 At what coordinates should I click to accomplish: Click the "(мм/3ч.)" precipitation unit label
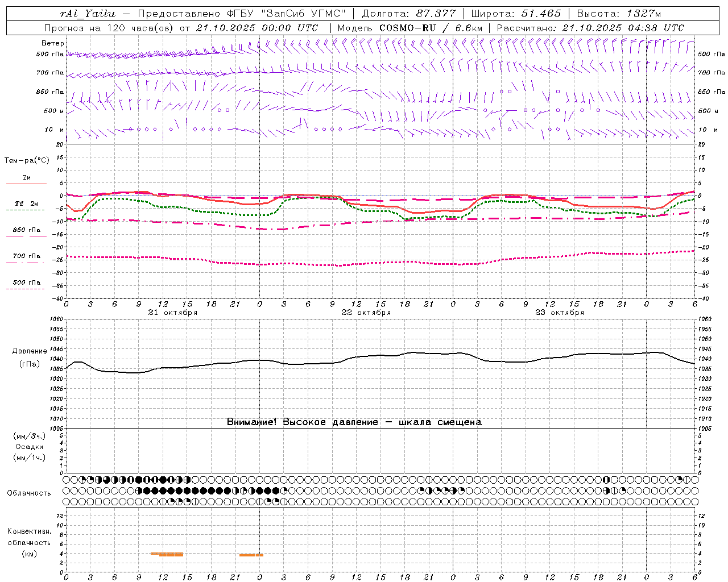[30, 436]
